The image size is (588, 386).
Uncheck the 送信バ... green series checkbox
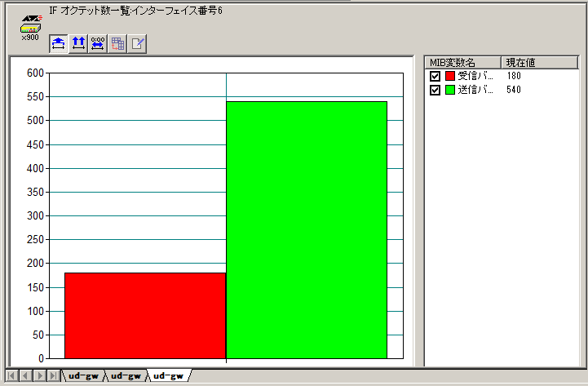(x=435, y=90)
